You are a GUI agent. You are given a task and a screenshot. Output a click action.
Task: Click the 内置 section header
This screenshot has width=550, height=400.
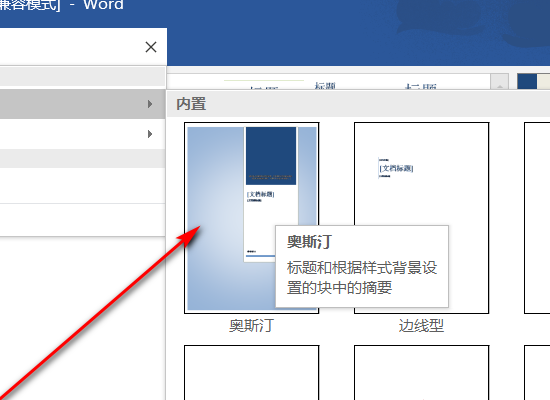point(191,104)
